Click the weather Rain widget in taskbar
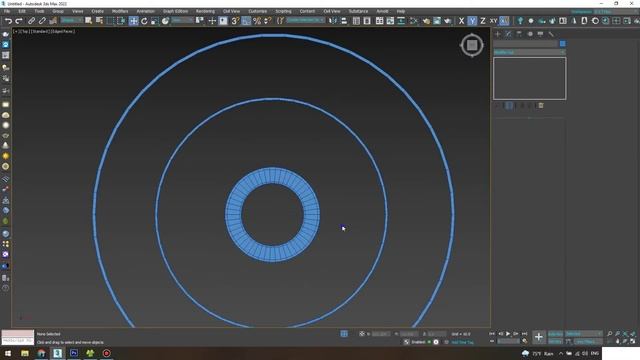The height and width of the screenshot is (360, 640). click(x=538, y=353)
